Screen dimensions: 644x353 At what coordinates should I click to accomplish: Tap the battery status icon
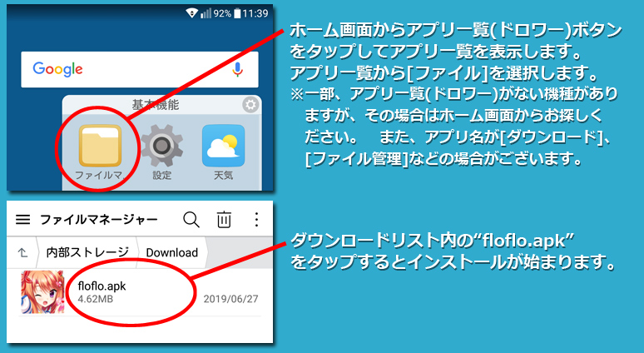[237, 13]
